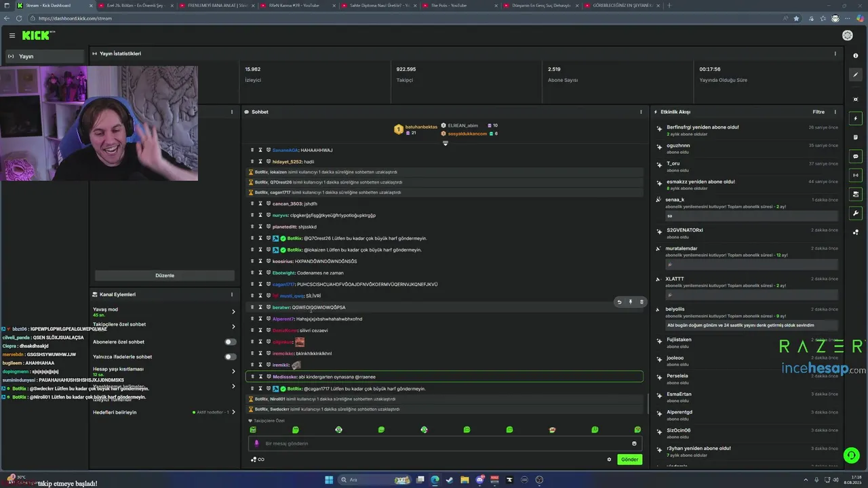Open the Etkinlik Akışı three-dot menu
The image size is (868, 488).
pyautogui.click(x=835, y=112)
